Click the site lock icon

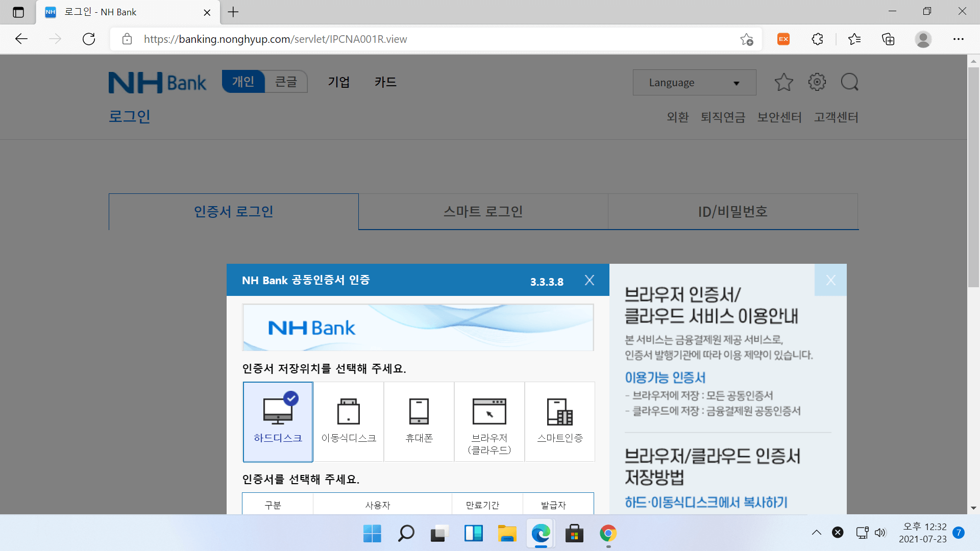point(127,39)
